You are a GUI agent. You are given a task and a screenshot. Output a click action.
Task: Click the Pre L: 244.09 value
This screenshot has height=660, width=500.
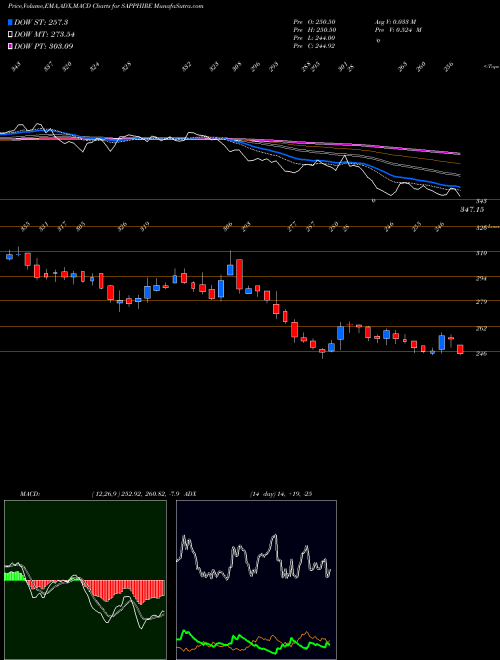click(x=314, y=38)
